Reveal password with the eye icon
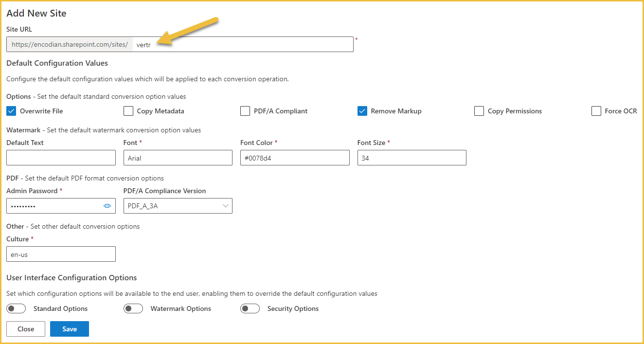The height and width of the screenshot is (344, 644). (107, 206)
